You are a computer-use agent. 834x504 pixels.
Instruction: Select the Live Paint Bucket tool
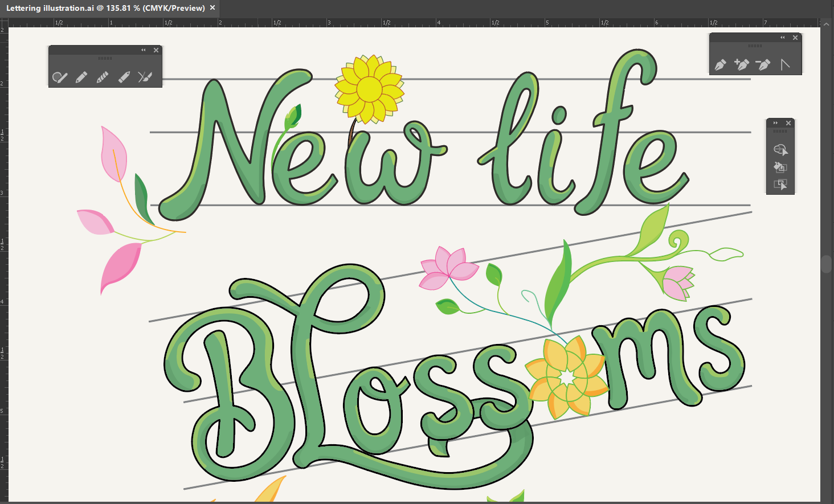pyautogui.click(x=780, y=167)
